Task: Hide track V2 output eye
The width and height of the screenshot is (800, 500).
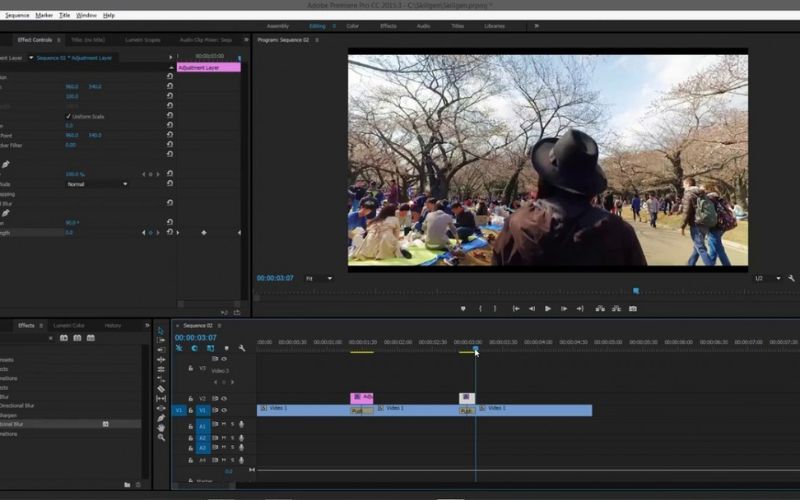Action: coord(224,399)
